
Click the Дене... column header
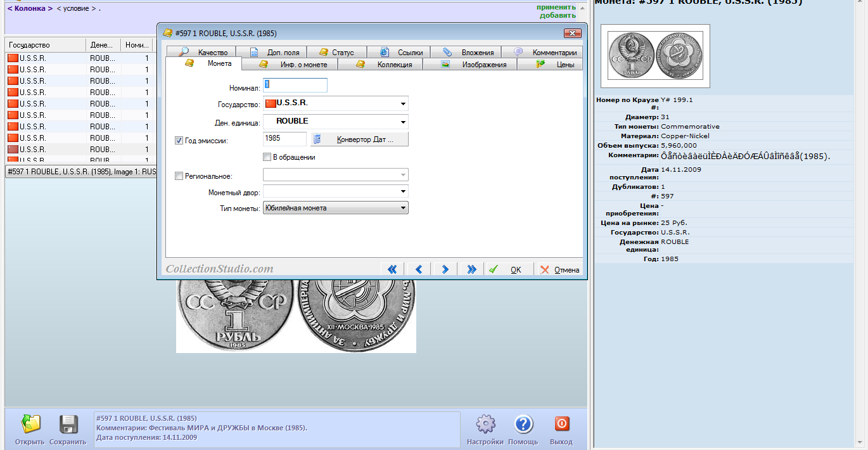point(103,45)
